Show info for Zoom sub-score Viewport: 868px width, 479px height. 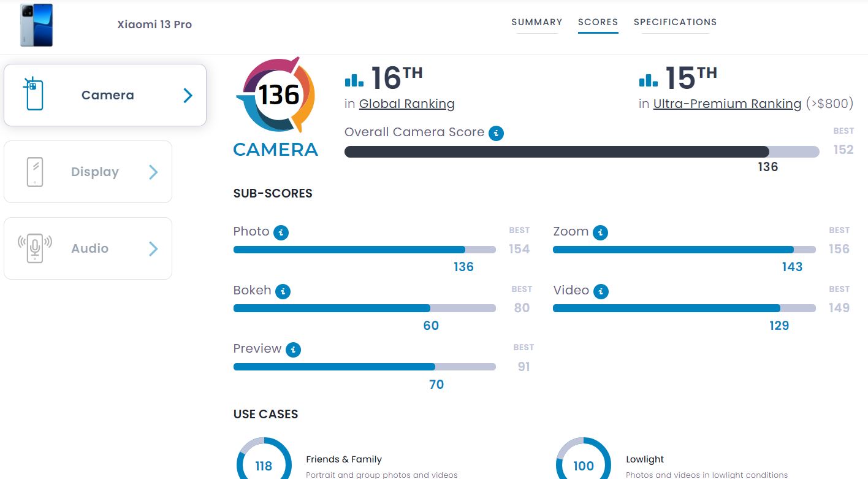tap(601, 232)
